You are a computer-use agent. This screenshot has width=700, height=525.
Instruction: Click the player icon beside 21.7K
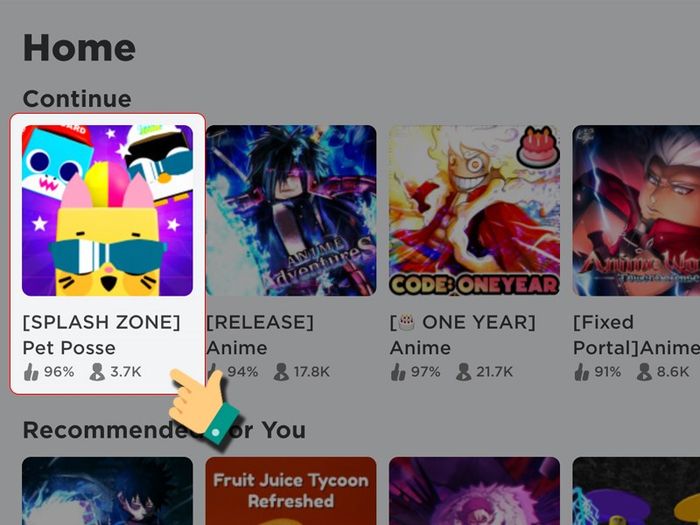click(x=464, y=371)
